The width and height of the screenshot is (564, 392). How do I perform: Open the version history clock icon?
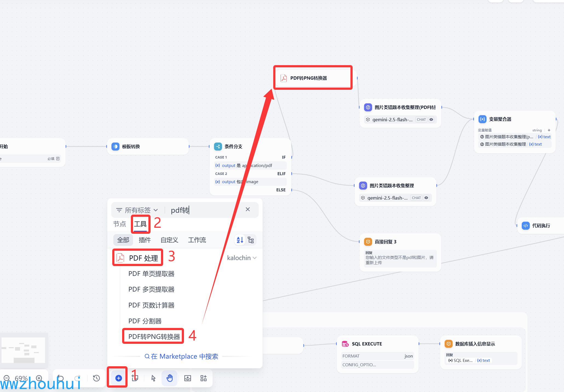click(96, 378)
